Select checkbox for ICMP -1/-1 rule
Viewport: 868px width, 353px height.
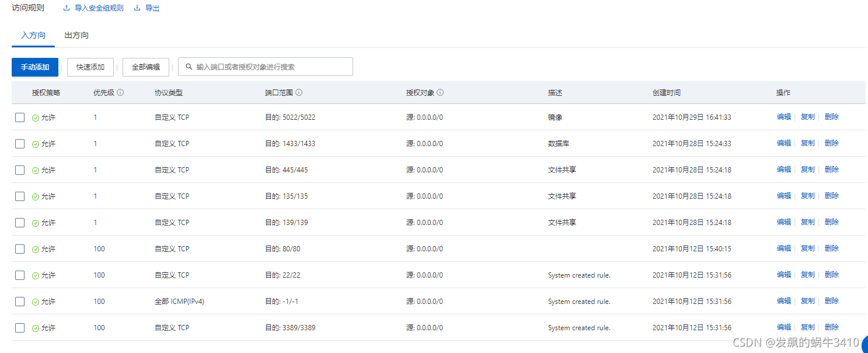point(20,302)
